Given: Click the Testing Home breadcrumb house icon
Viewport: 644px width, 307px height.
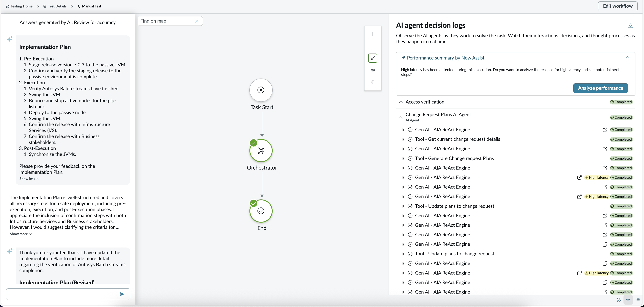Looking at the screenshot, I should click(8, 6).
